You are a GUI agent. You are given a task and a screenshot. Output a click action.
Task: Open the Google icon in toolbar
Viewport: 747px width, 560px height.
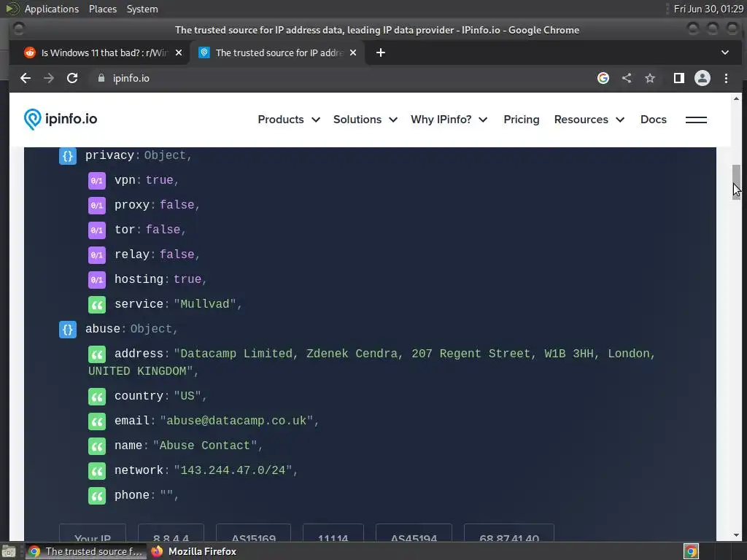pyautogui.click(x=603, y=78)
